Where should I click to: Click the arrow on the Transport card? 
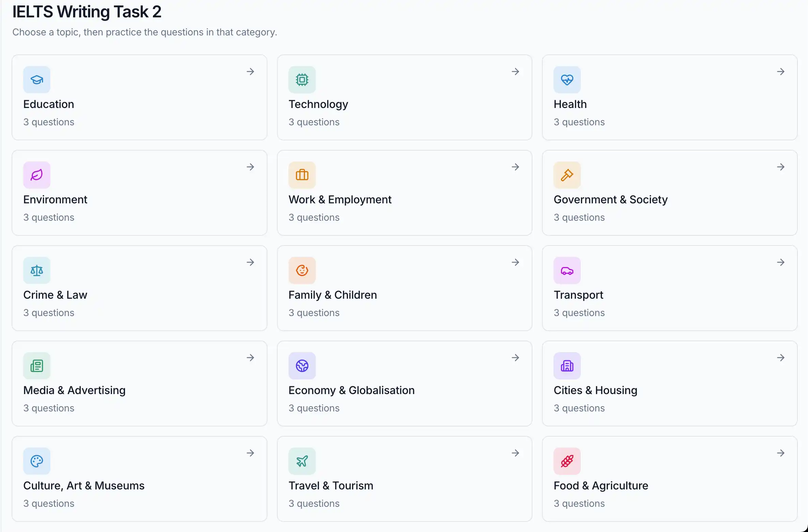781,262
